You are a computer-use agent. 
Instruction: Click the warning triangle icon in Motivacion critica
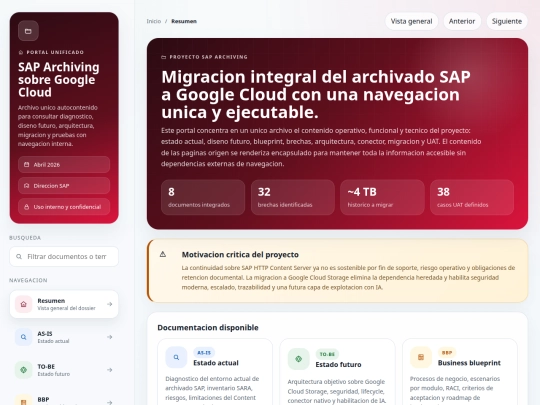163,254
